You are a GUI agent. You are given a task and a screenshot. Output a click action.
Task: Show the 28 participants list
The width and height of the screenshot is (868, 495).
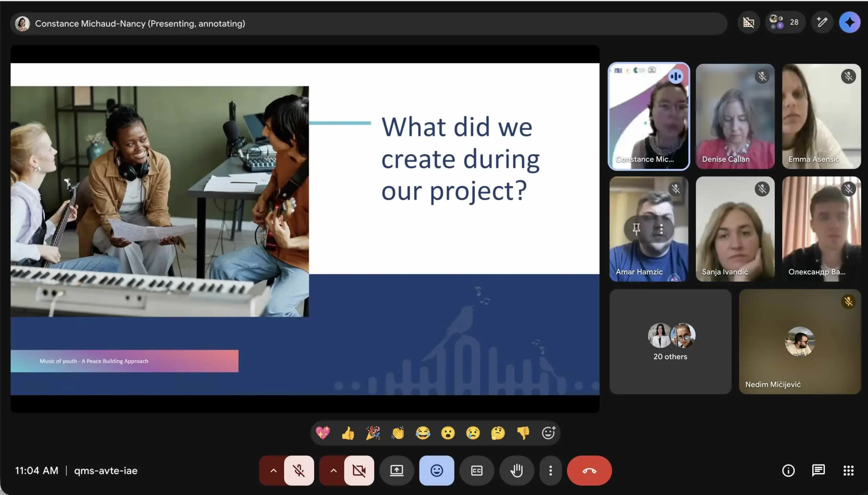tap(785, 22)
